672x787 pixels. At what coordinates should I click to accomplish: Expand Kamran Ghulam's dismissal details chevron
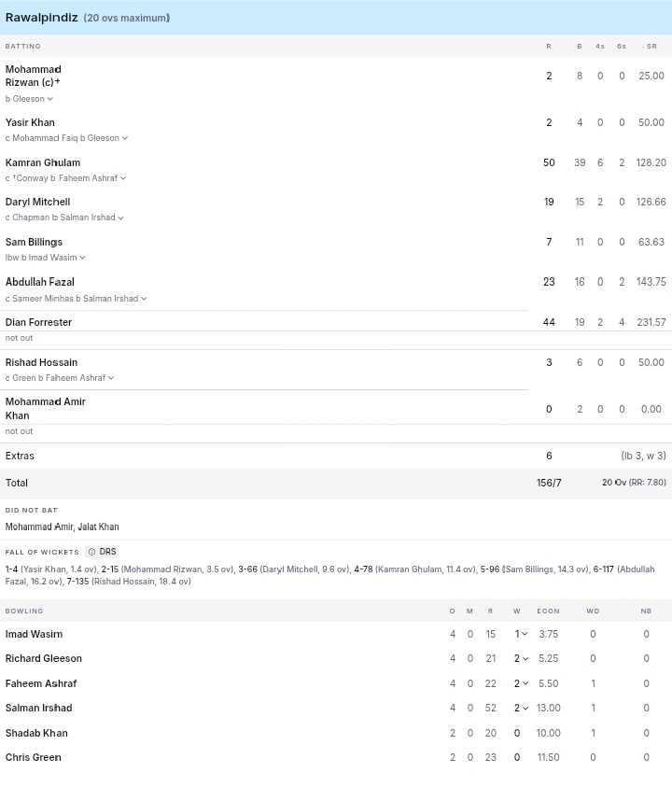pos(123,178)
